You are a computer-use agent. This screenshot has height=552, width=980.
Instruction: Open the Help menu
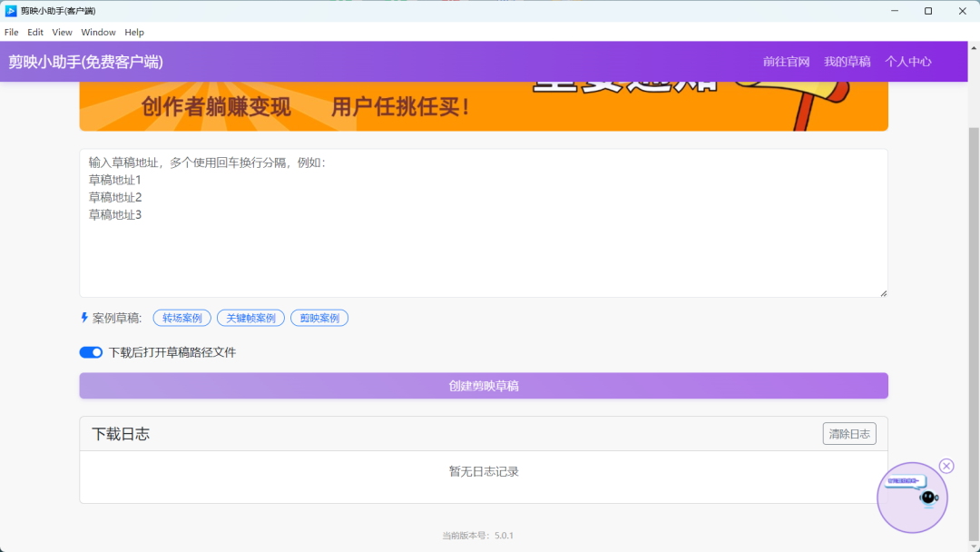click(x=133, y=32)
